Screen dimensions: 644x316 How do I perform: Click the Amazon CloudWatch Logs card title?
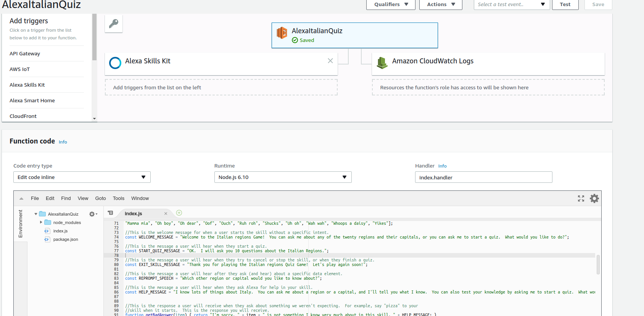pos(433,61)
